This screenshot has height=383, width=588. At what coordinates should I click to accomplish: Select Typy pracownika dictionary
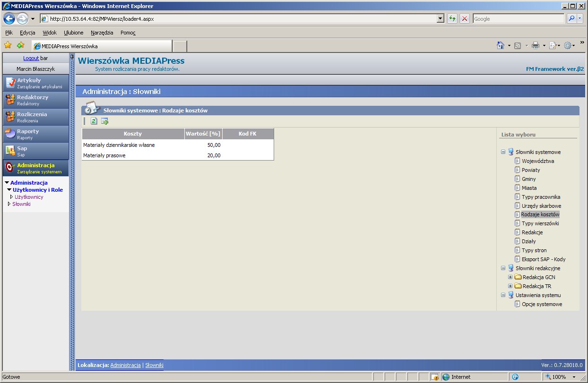coord(541,197)
